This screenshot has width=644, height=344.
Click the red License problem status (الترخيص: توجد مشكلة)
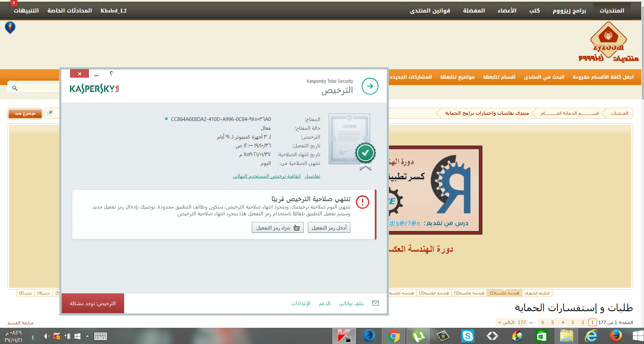[93, 303]
